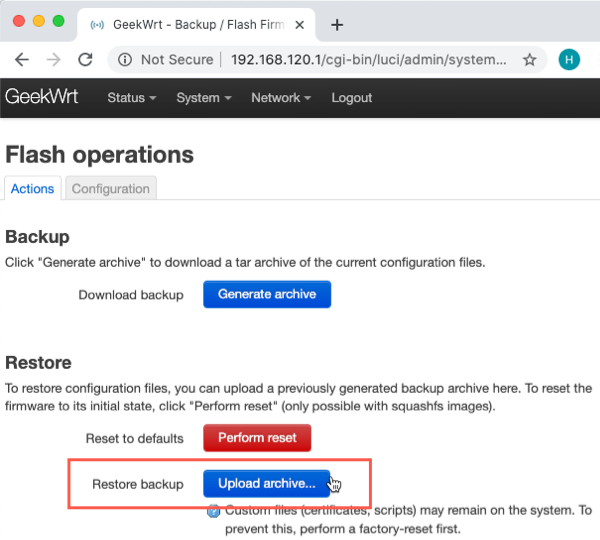Log out via the Logout link
600x540 pixels.
(352, 98)
